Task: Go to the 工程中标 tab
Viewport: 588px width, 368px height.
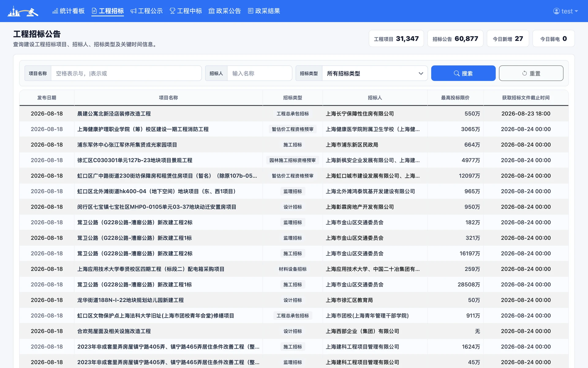Action: [186, 11]
